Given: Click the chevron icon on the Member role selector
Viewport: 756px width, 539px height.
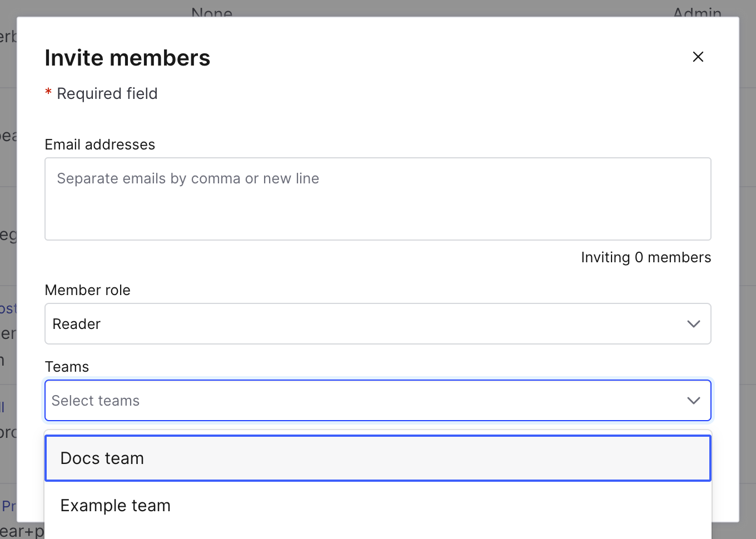Looking at the screenshot, I should coord(693,324).
